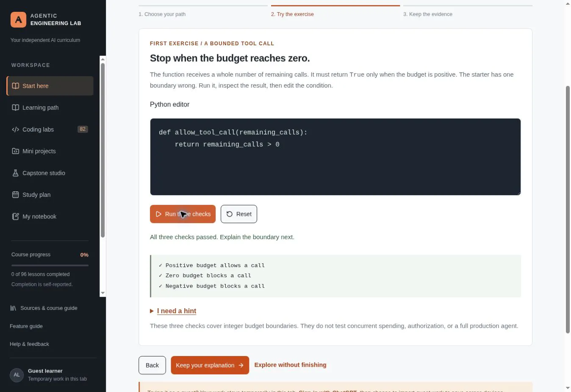Go to Coding labs
Image resolution: width=571 pixels, height=392 pixels.
[50, 130]
